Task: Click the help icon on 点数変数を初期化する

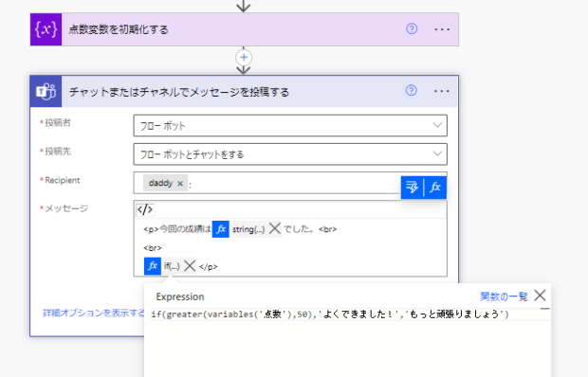Action: pos(412,28)
